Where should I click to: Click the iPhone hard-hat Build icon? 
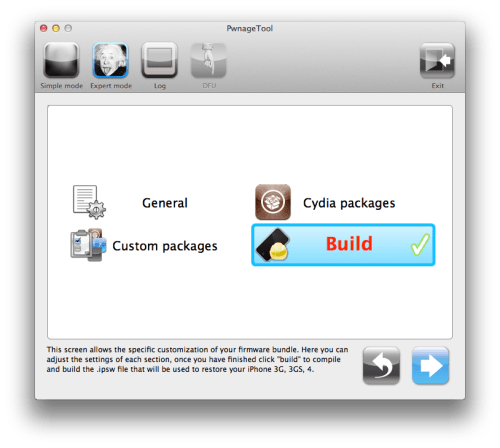pos(273,245)
